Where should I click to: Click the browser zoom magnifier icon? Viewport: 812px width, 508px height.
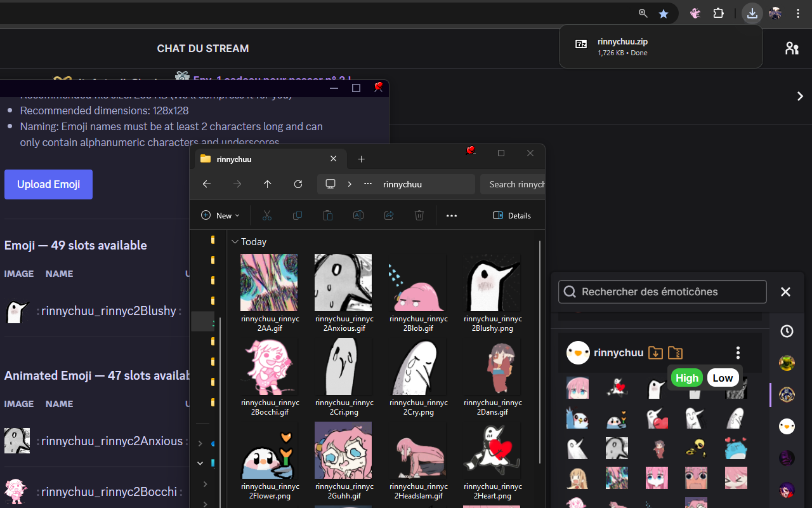pyautogui.click(x=643, y=13)
